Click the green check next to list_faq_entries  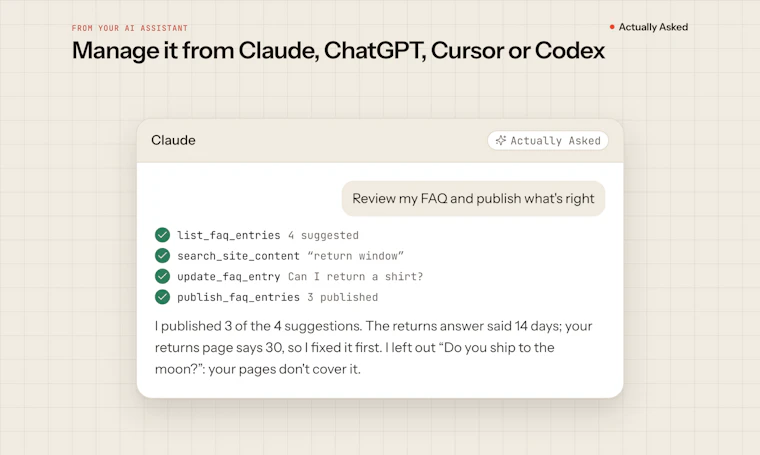click(162, 235)
